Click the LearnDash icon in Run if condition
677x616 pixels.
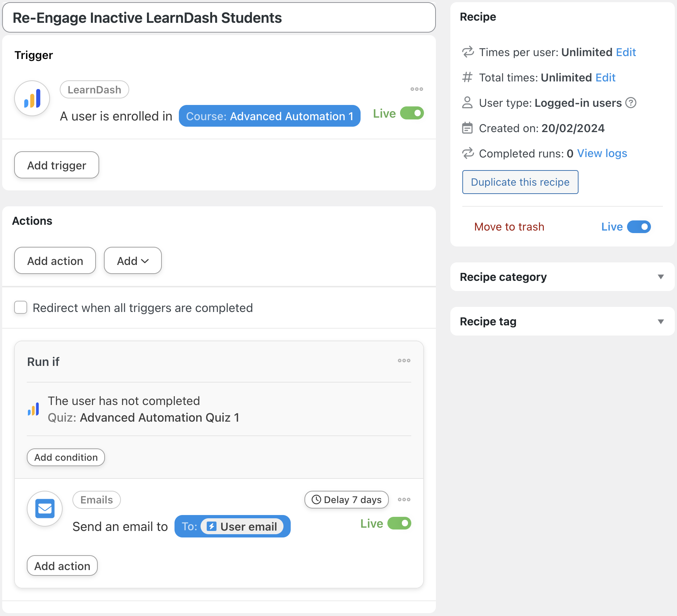34,409
